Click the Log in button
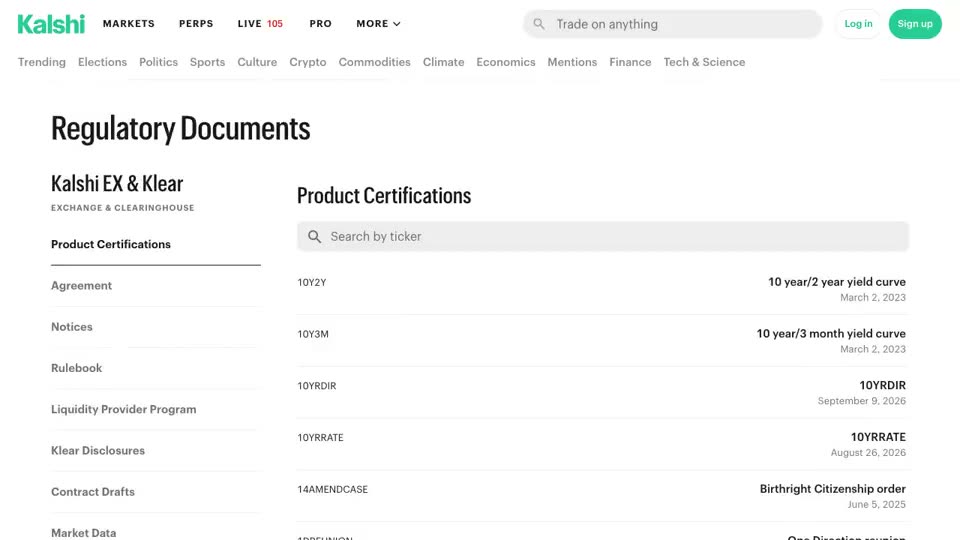Viewport: 960px width, 540px height. (858, 24)
